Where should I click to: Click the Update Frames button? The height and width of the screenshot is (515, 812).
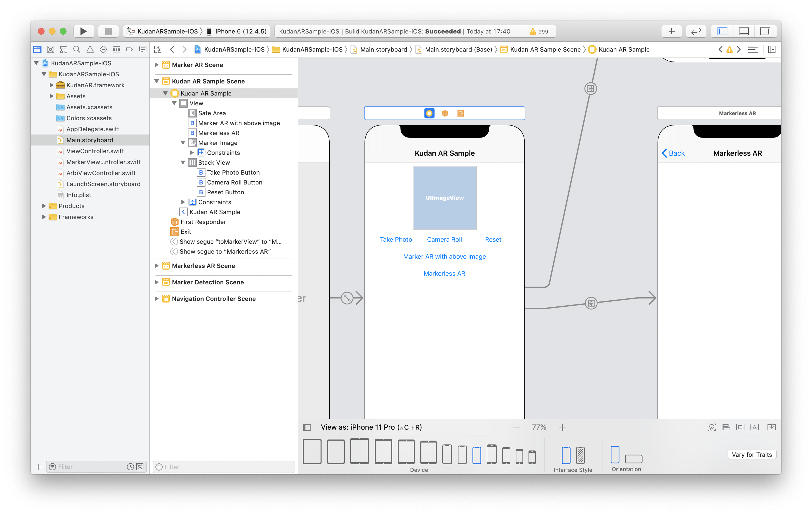(x=711, y=427)
